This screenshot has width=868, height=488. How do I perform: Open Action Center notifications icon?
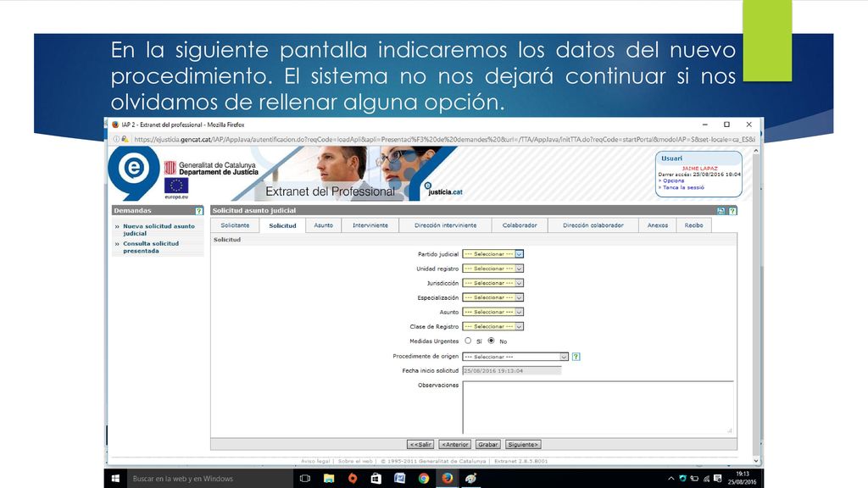pos(717,479)
